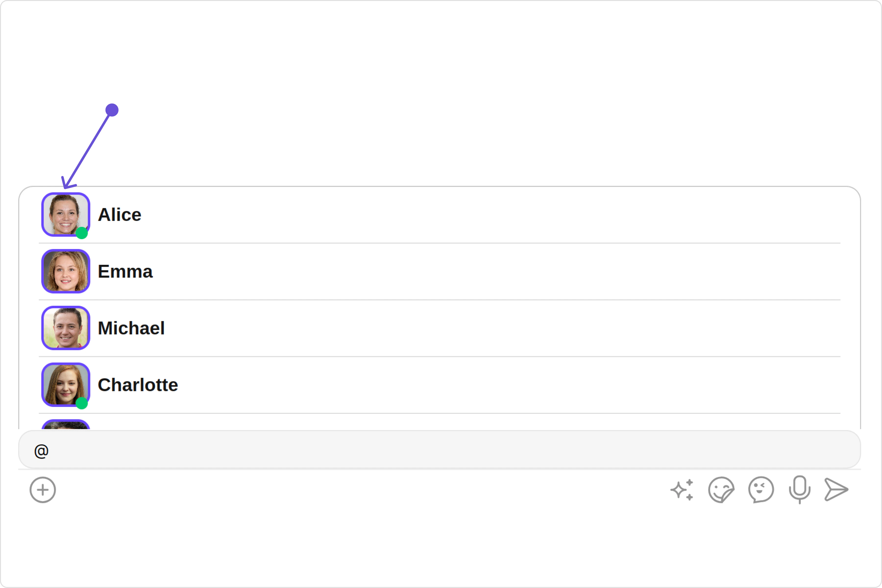Click Emma's profile avatar
Screen dimensions: 882x588
(66, 271)
